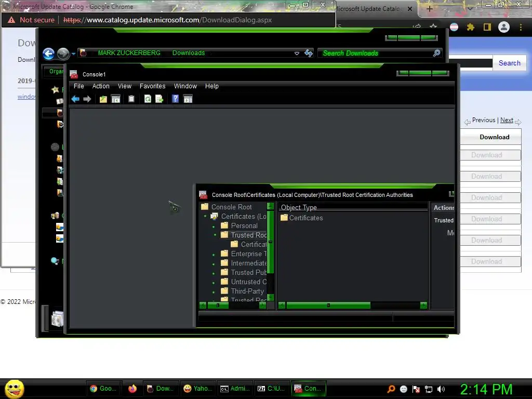532x399 pixels.
Task: Click the Chrome profile avatar icon
Action: tap(504, 27)
